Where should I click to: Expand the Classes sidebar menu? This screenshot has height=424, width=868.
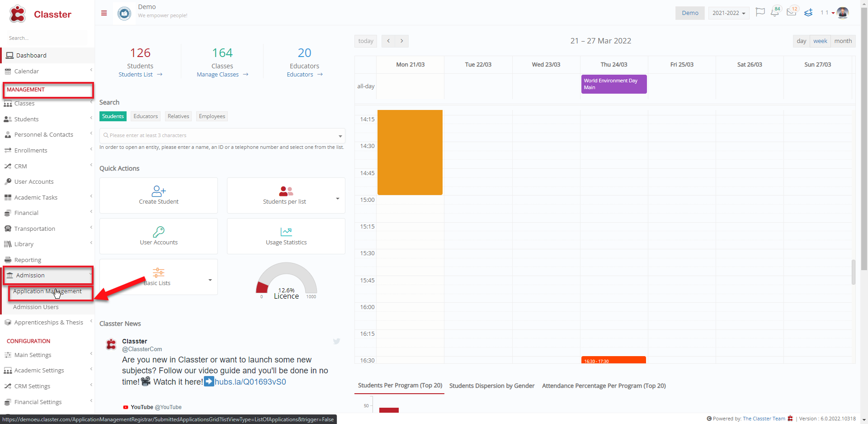47,103
